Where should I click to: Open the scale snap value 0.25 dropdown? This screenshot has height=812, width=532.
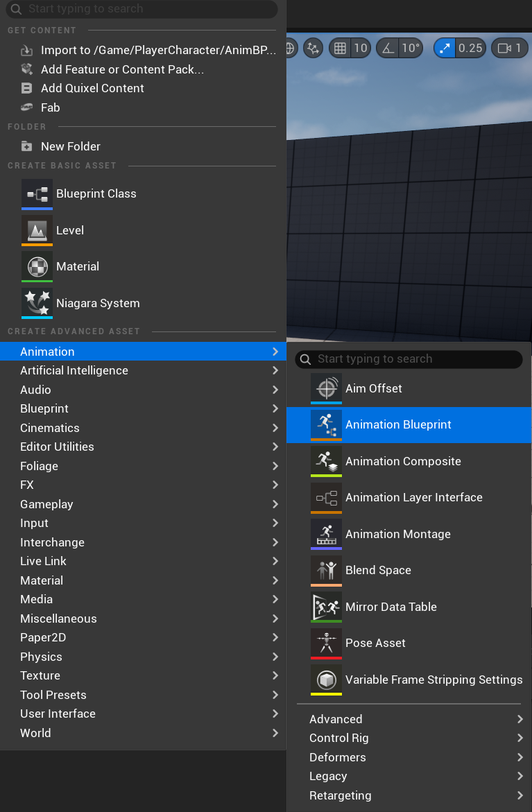[x=470, y=48]
